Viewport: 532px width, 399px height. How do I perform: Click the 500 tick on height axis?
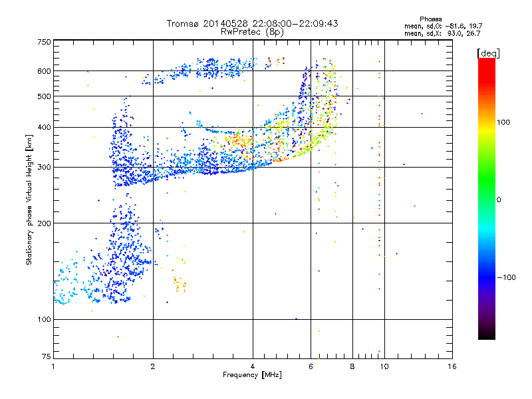click(x=45, y=96)
